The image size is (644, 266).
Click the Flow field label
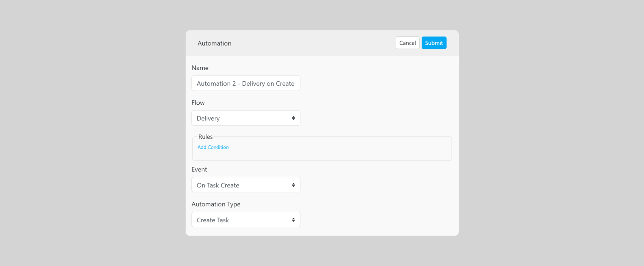(198, 103)
